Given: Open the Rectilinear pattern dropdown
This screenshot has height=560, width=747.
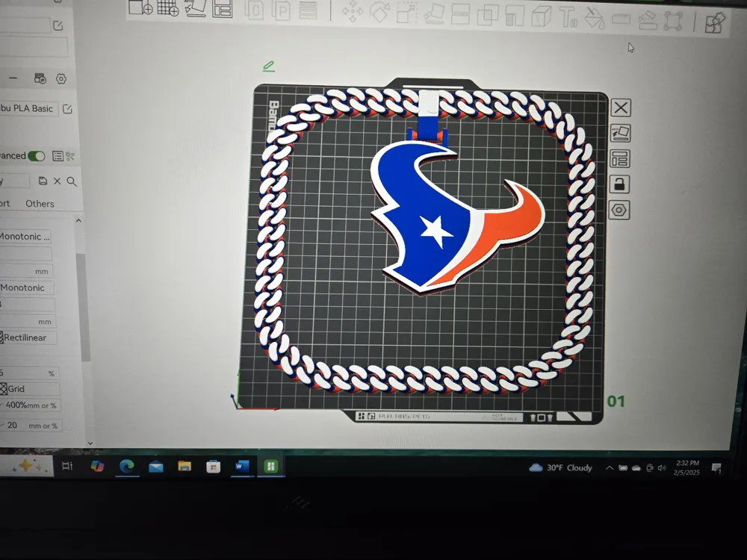Looking at the screenshot, I should tap(28, 337).
